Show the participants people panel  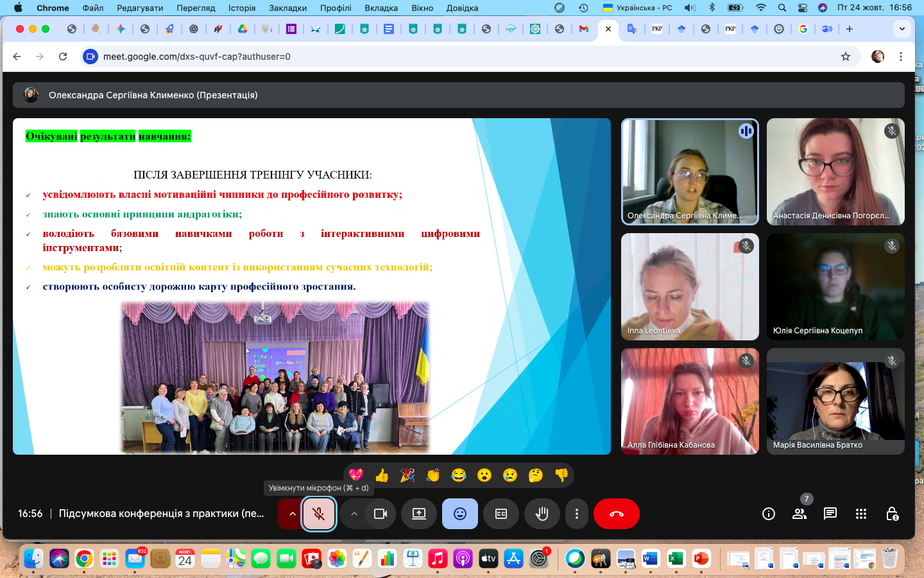[x=800, y=514]
